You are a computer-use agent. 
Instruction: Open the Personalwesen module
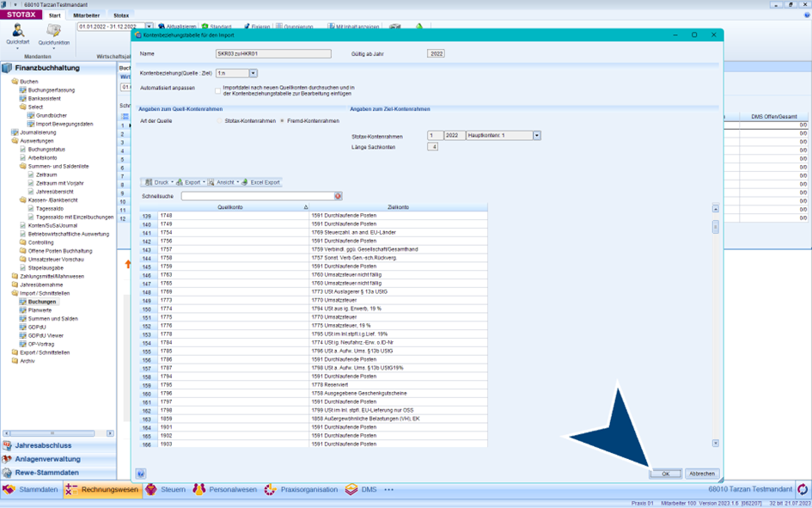click(x=225, y=489)
